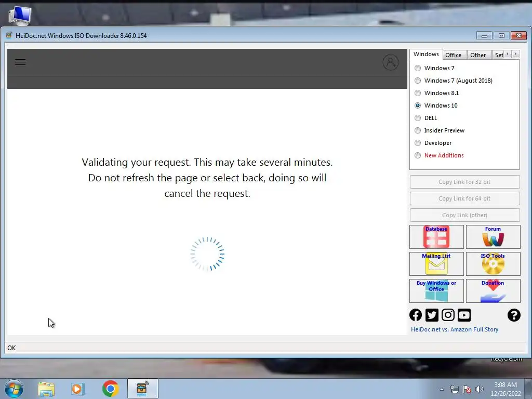Open the Donation tile

(x=493, y=291)
